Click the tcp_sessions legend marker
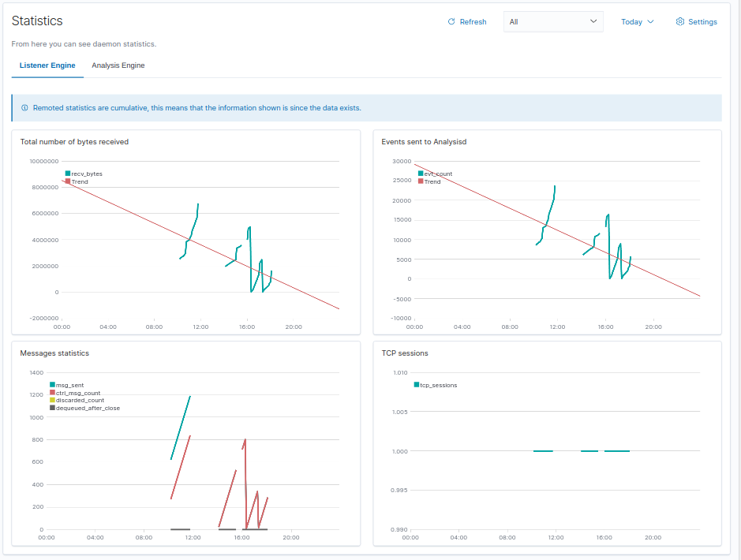This screenshot has height=560, width=741. click(x=416, y=385)
